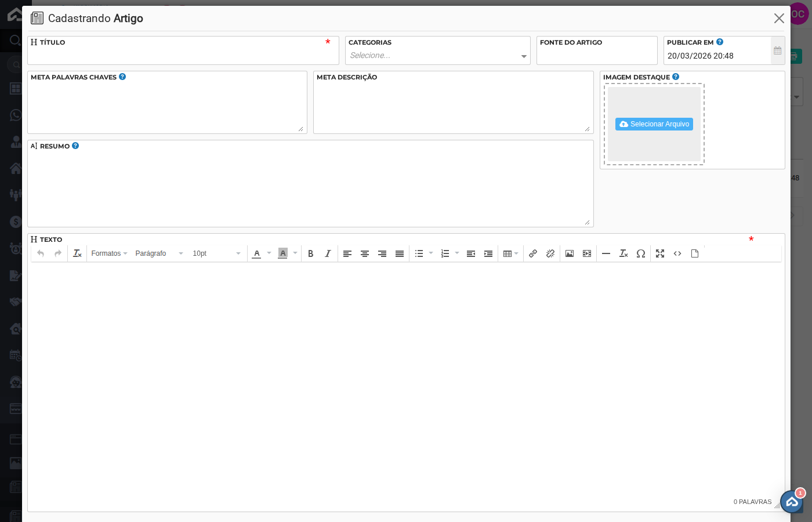The height and width of the screenshot is (522, 812).
Task: Open the 10pt font size dropdown
Action: tap(216, 253)
